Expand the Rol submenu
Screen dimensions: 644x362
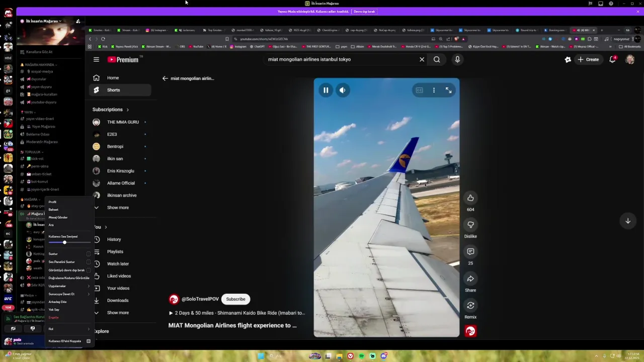coord(69,329)
